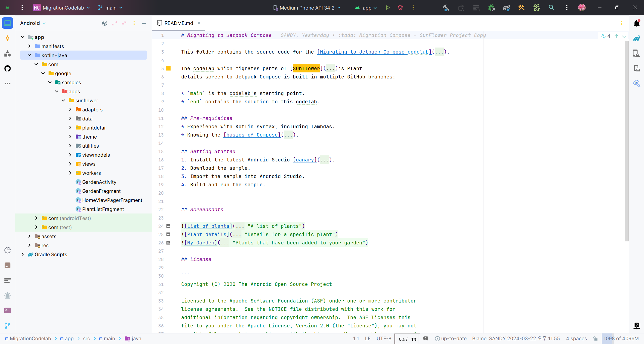Click the memory indicator 1098 of 4096M
Screen dimensions: 644x344
(x=621, y=338)
